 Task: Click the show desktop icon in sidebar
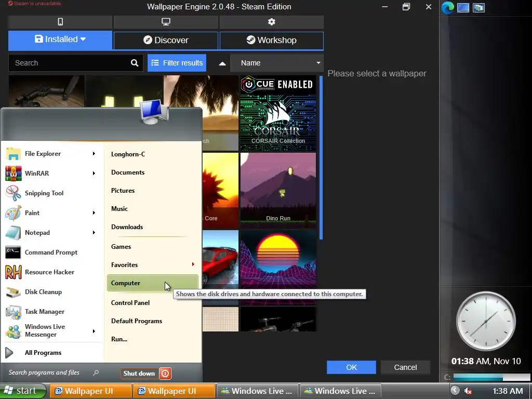(x=463, y=7)
